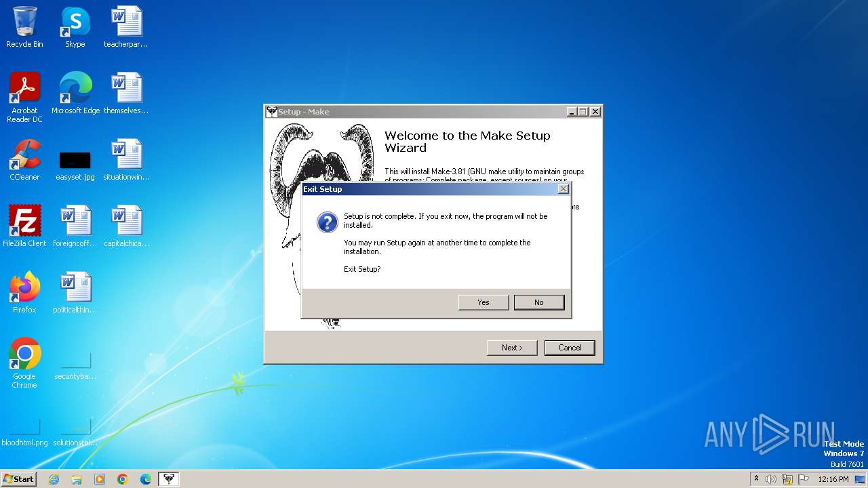The width and height of the screenshot is (868, 488).
Task: Launch Skype from the desktop
Action: [75, 27]
